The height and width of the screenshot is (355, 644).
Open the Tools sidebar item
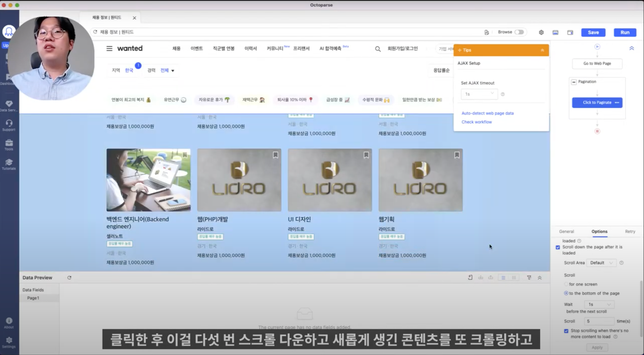(x=9, y=145)
